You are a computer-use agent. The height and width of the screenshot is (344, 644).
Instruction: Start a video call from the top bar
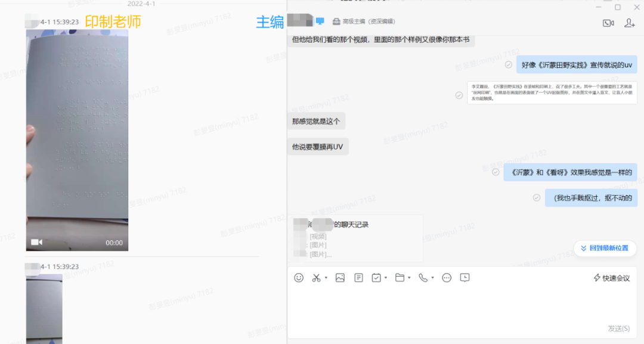coord(608,23)
